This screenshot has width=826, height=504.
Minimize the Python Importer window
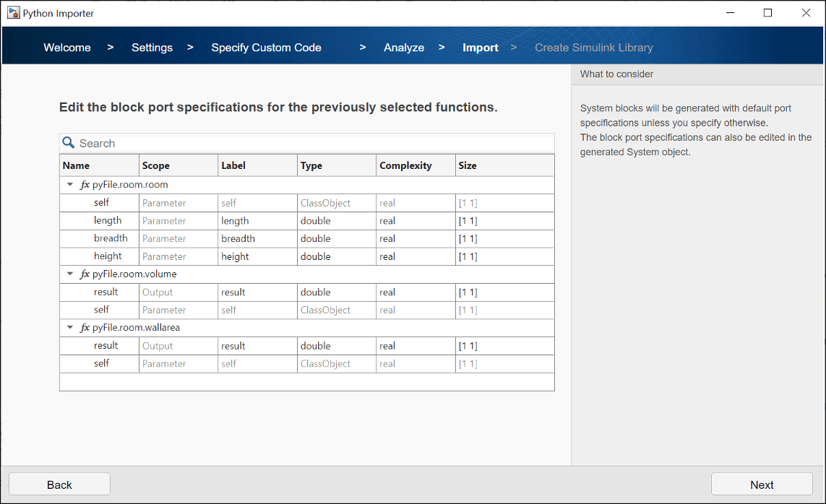(x=730, y=12)
